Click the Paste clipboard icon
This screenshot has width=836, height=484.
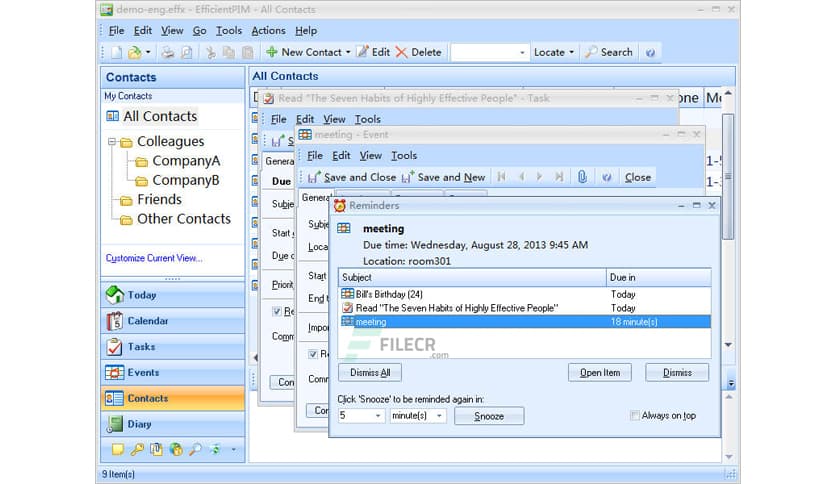pyautogui.click(x=248, y=52)
